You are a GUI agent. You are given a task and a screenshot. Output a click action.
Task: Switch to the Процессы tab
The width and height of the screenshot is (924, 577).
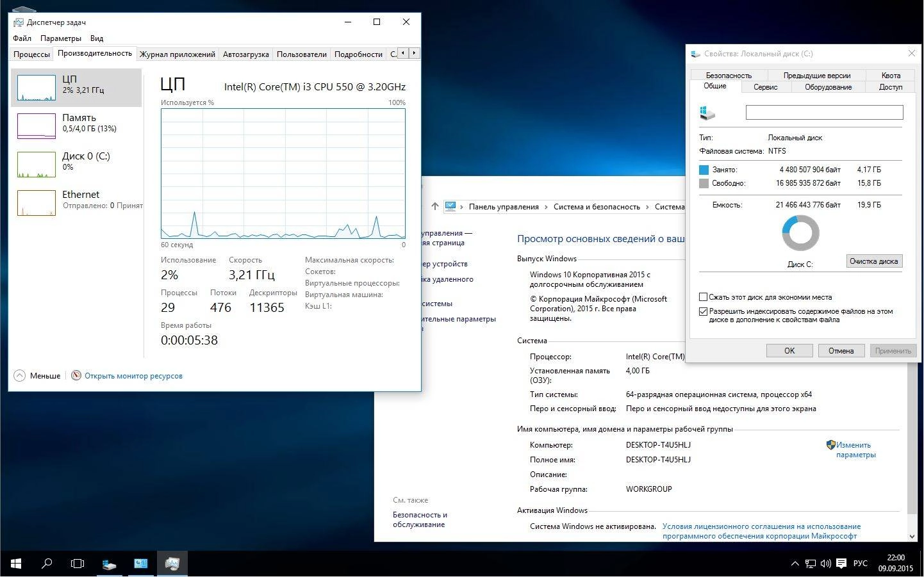click(x=31, y=54)
